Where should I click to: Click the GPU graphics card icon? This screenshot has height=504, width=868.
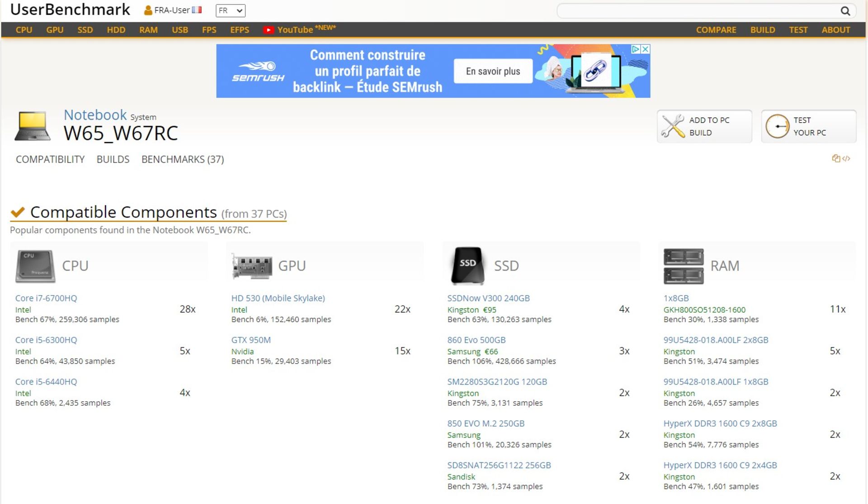point(252,266)
